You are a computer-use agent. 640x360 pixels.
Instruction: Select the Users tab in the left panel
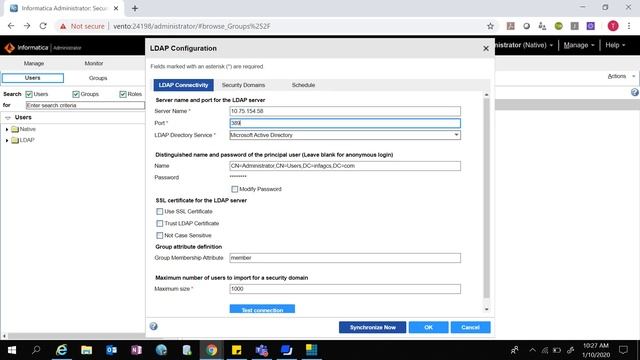click(x=33, y=78)
